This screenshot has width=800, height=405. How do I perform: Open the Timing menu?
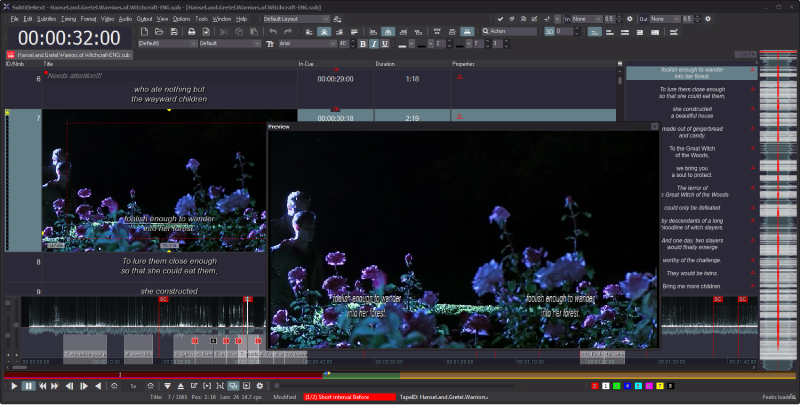pyautogui.click(x=68, y=19)
